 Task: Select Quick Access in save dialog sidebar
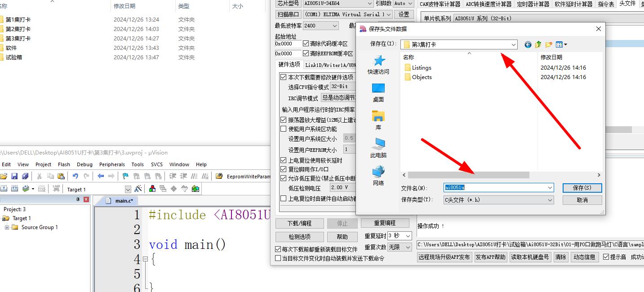pyautogui.click(x=378, y=65)
